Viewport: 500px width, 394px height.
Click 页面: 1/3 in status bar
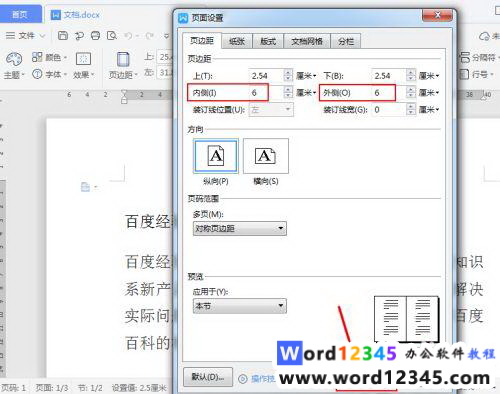coord(52,388)
